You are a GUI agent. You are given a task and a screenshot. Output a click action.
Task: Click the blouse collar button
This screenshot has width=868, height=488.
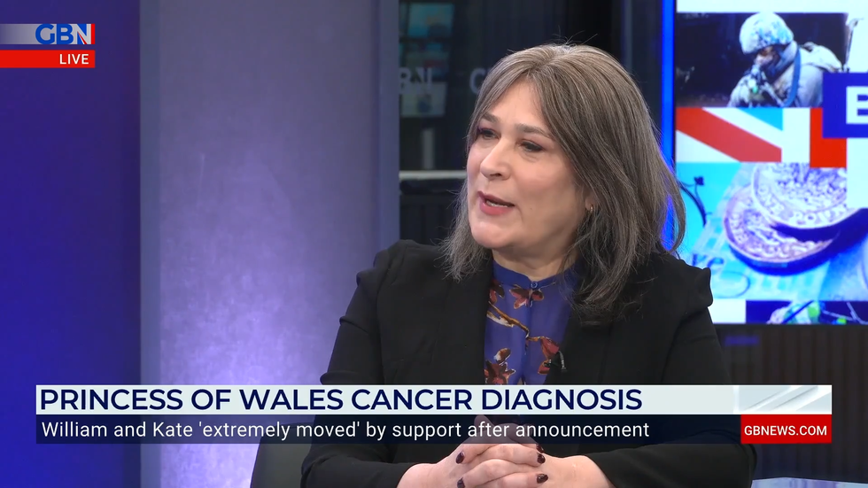[533, 286]
